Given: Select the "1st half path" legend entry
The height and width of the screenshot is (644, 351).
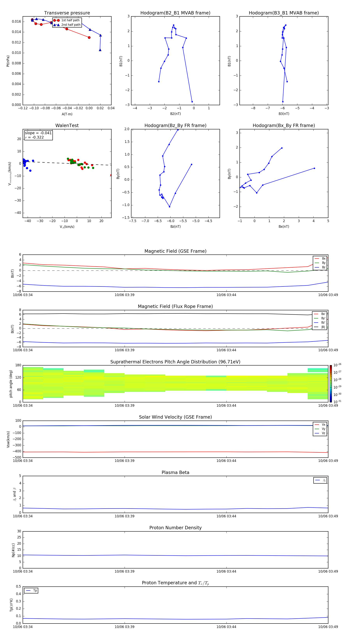Looking at the screenshot, I should tap(67, 20).
